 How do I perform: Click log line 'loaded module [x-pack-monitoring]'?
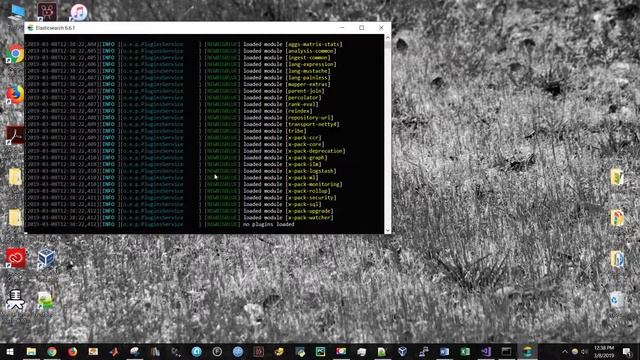click(x=293, y=184)
